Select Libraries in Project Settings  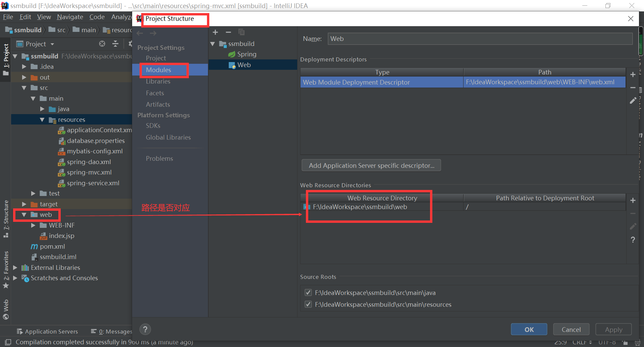(x=158, y=81)
